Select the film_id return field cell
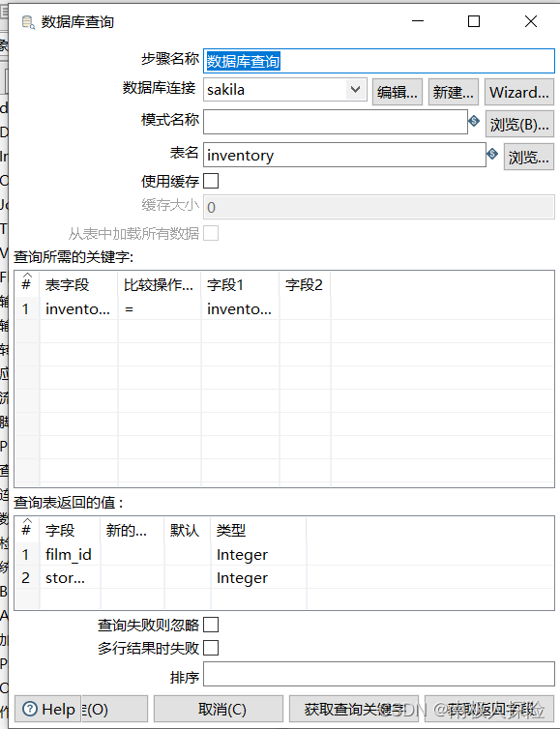Screen dimensions: 560x729 pyautogui.click(x=70, y=554)
